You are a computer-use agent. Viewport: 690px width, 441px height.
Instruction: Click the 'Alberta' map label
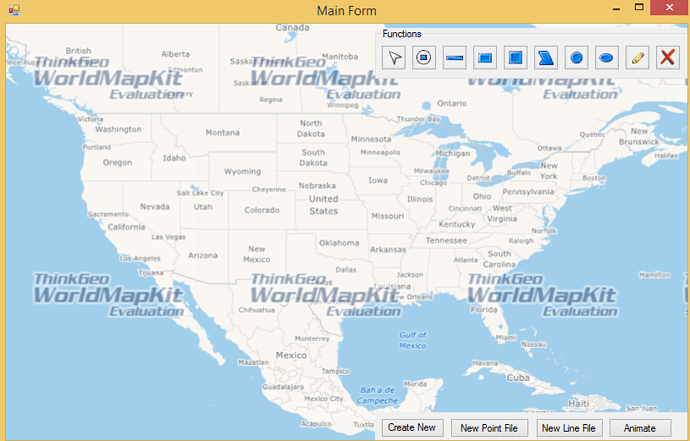pyautogui.click(x=176, y=54)
